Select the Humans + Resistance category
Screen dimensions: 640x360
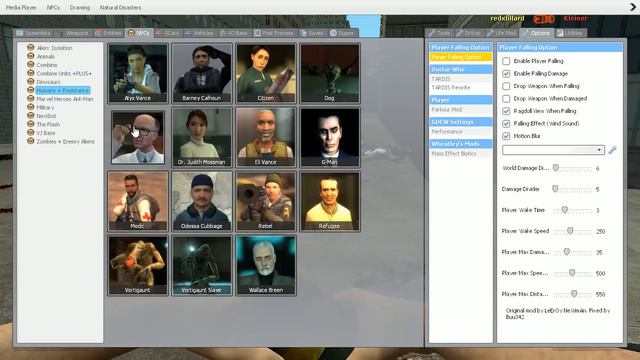(x=62, y=90)
